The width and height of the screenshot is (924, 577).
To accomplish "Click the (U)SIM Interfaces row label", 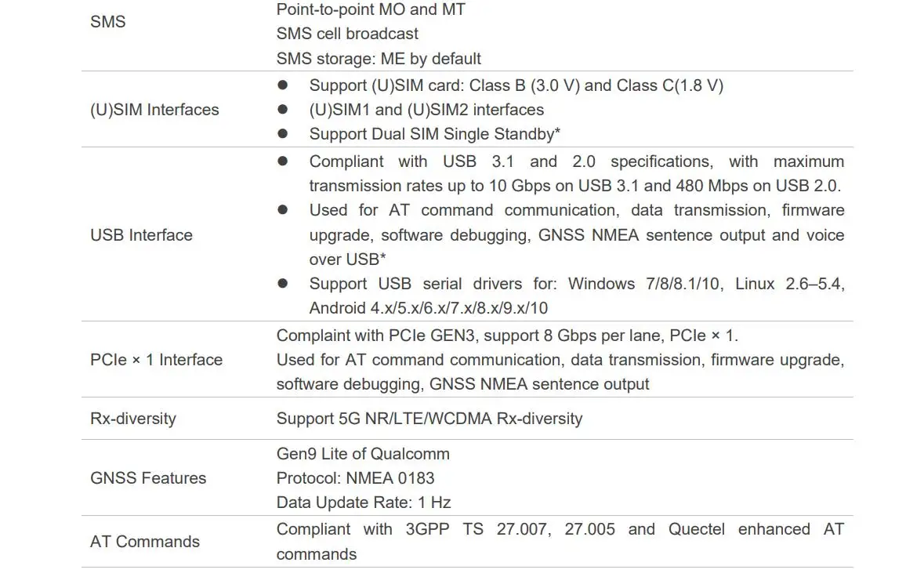I will pyautogui.click(x=154, y=110).
